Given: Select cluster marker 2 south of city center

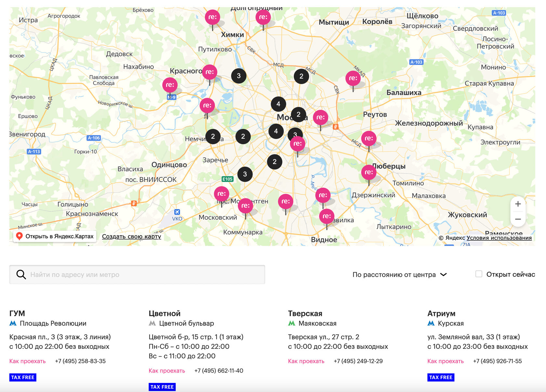Looking at the screenshot, I should 275,162.
